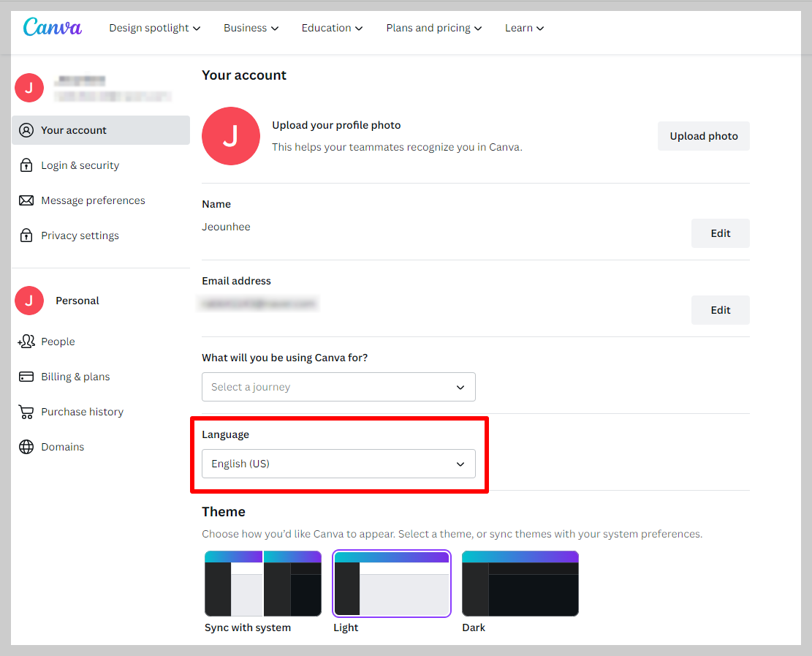Click the Theme heading
The height and width of the screenshot is (656, 812).
pyautogui.click(x=224, y=512)
